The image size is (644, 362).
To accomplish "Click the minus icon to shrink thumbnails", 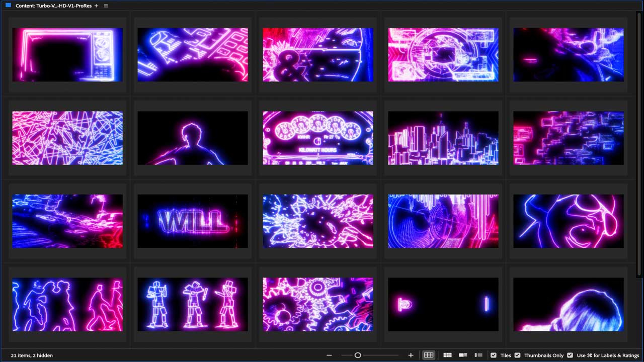I will click(329, 355).
